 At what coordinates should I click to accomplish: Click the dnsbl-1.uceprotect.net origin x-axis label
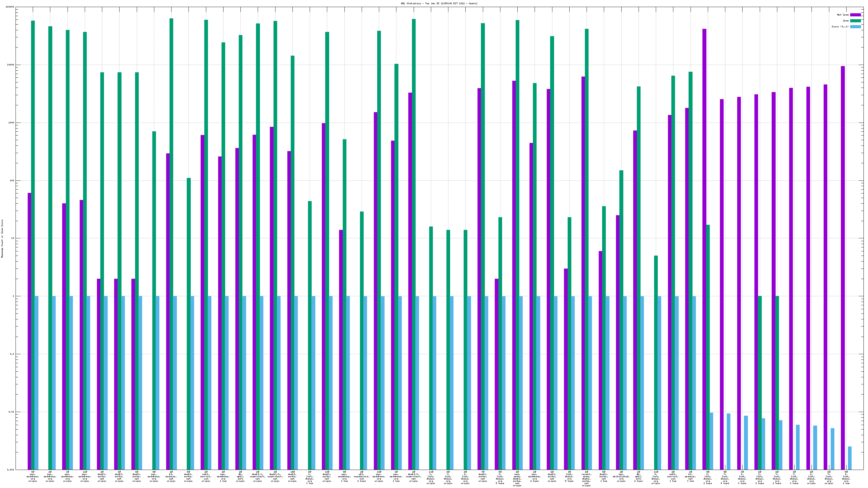click(257, 476)
